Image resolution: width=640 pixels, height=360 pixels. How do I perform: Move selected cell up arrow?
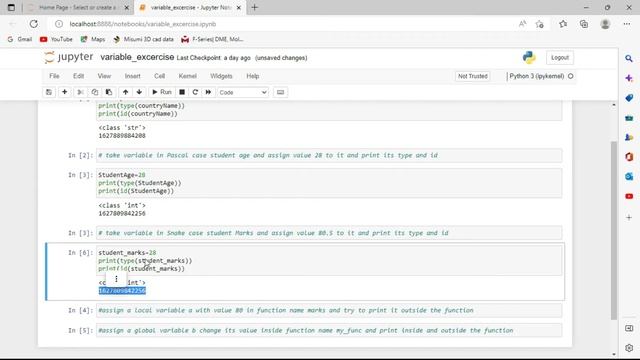coord(125,92)
